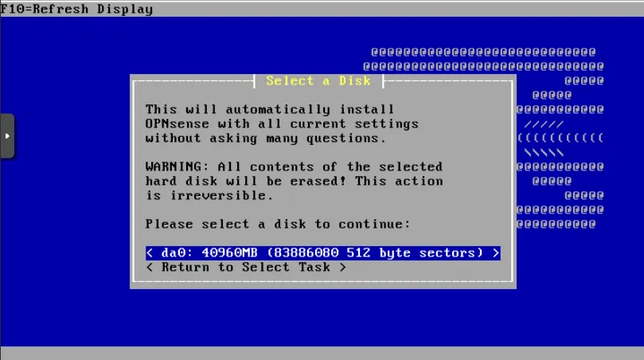Screen dimensions: 644x360
Task: Click the left angle bracket of da0 entry
Action: (x=150, y=252)
